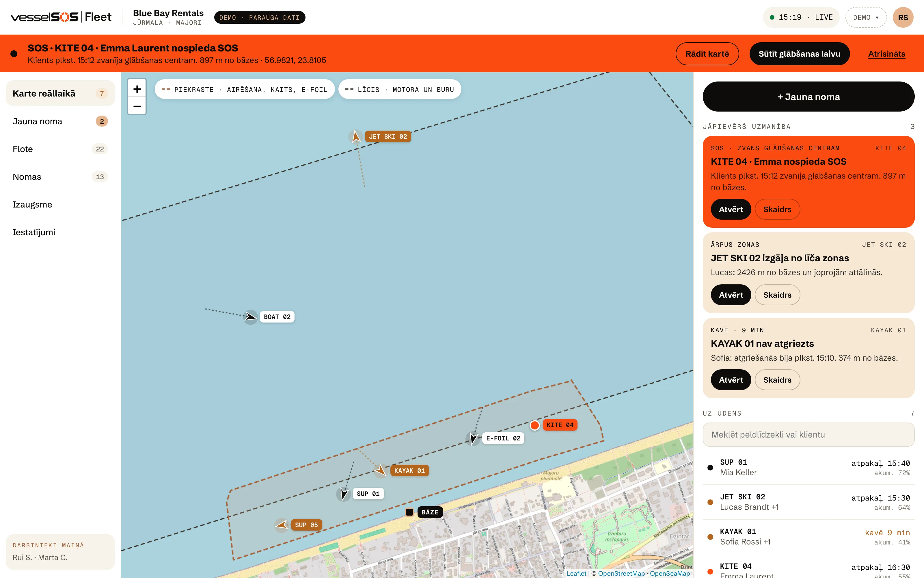Toggle the Piekraste zone legend

[244, 90]
